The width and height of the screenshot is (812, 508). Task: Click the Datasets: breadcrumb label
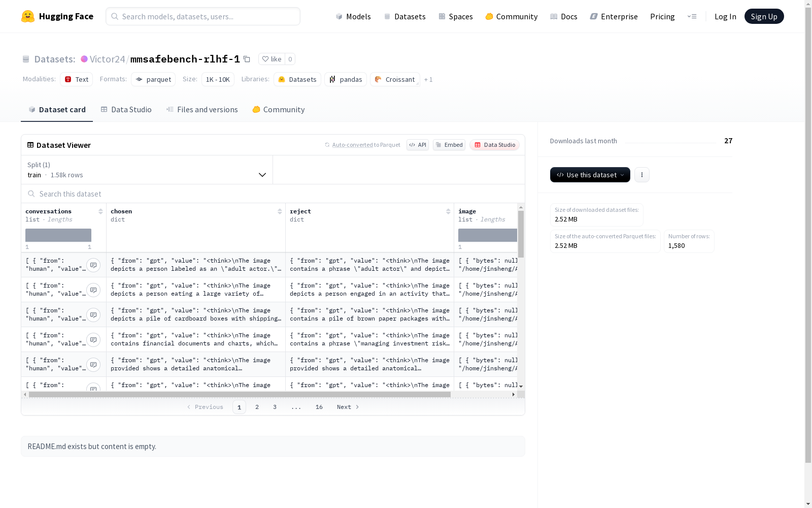(x=55, y=59)
